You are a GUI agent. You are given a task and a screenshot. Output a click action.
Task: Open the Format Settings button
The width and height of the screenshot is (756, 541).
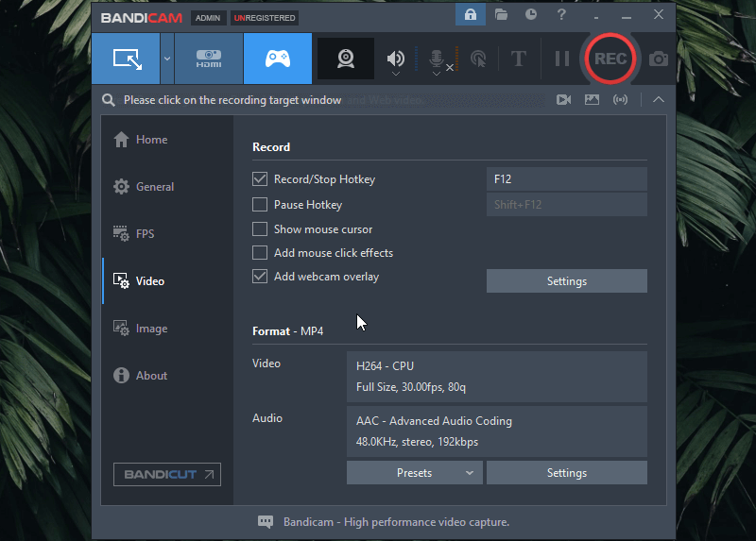[x=567, y=473]
